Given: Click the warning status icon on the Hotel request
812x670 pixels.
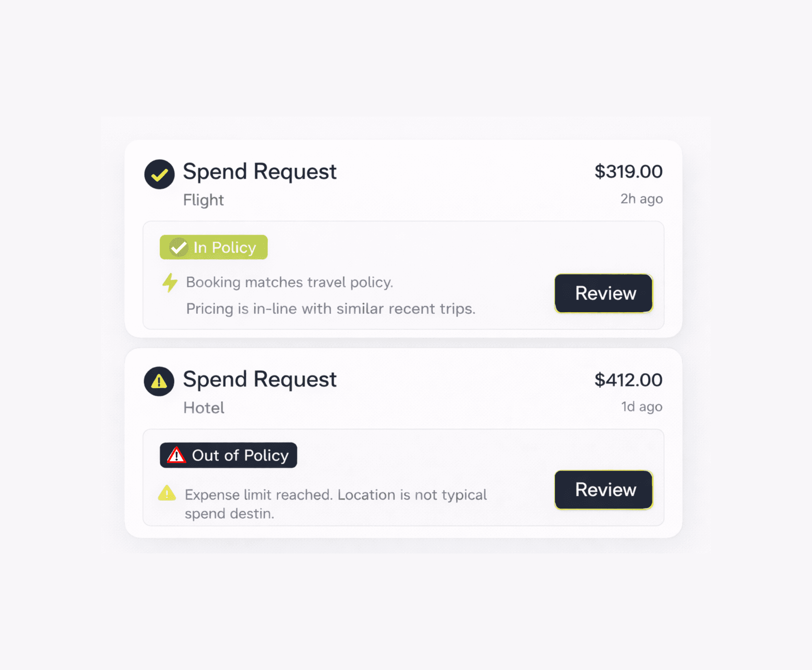Looking at the screenshot, I should 159,381.
